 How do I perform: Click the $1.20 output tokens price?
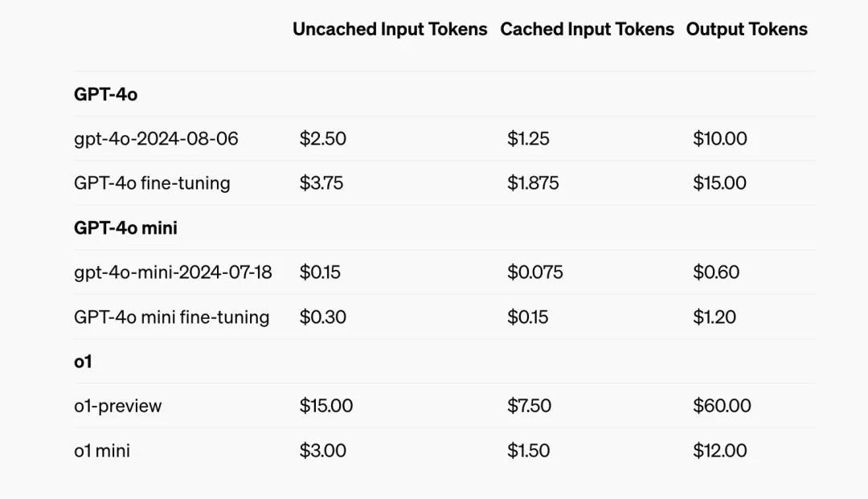(714, 317)
